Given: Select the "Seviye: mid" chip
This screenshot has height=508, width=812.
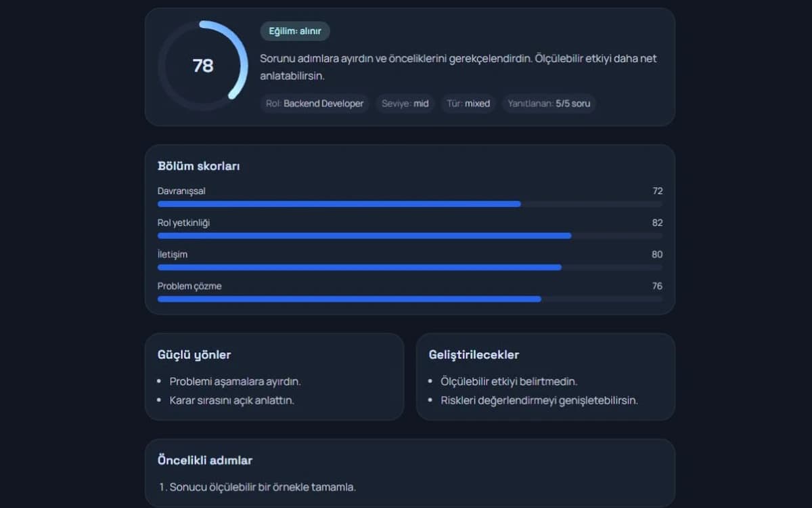Looking at the screenshot, I should click(405, 104).
